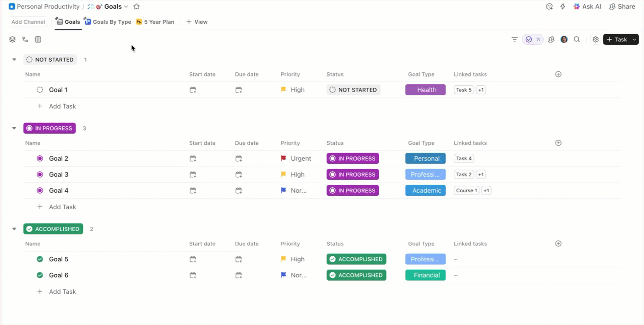The width and height of the screenshot is (644, 325).
Task: Toggle the completed check of Goal 6
Action: pyautogui.click(x=40, y=276)
